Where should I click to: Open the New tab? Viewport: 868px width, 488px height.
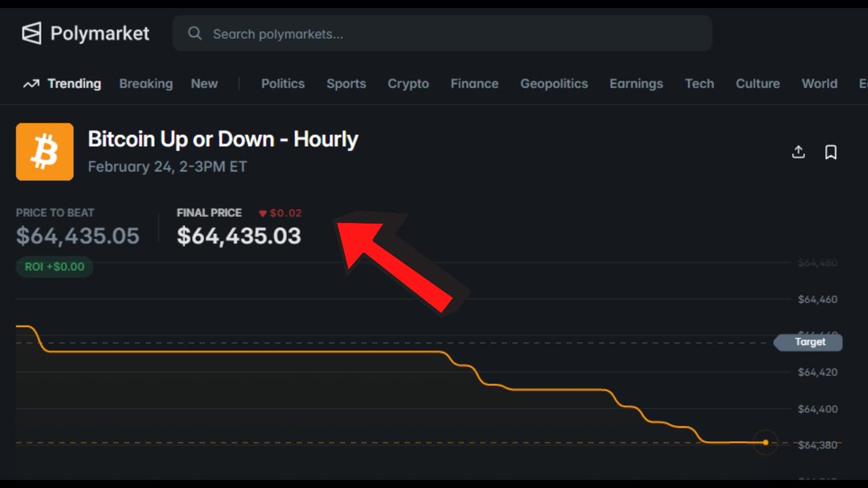click(x=204, y=84)
